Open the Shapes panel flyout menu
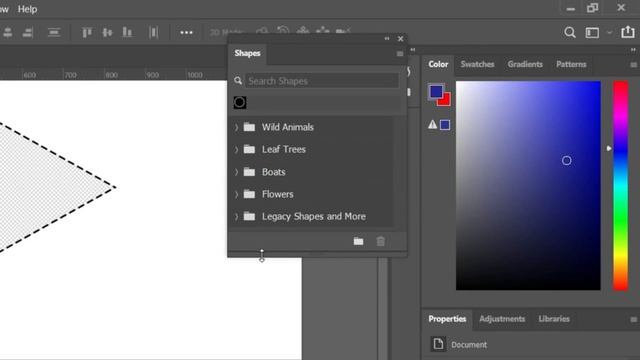The image size is (640, 360). tap(400, 54)
